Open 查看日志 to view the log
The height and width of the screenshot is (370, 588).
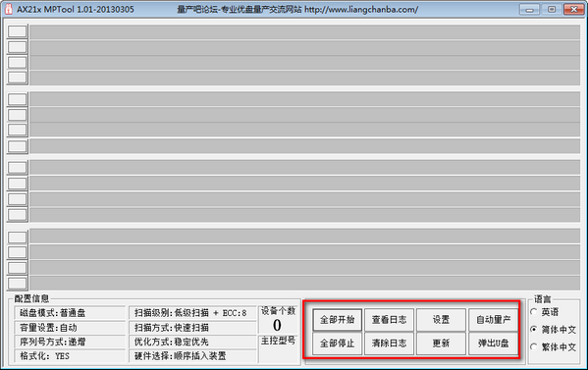[x=389, y=320]
